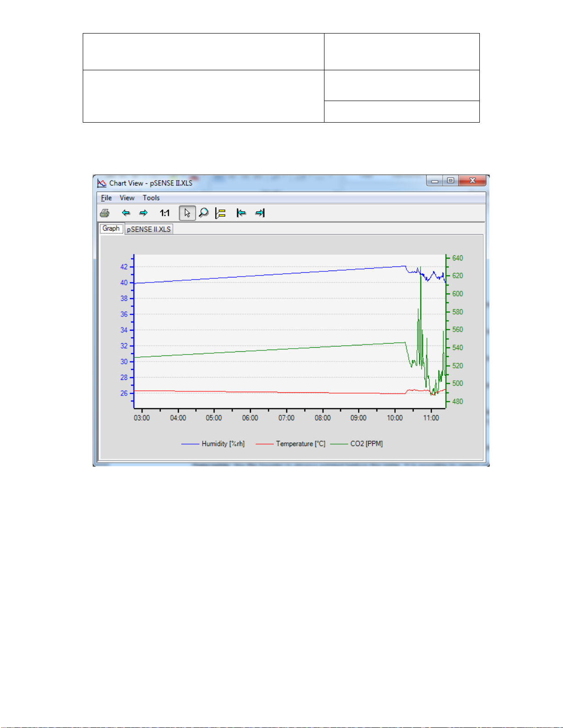The width and height of the screenshot is (563, 728).
Task: Close the Chart View window
Action: click(x=472, y=181)
